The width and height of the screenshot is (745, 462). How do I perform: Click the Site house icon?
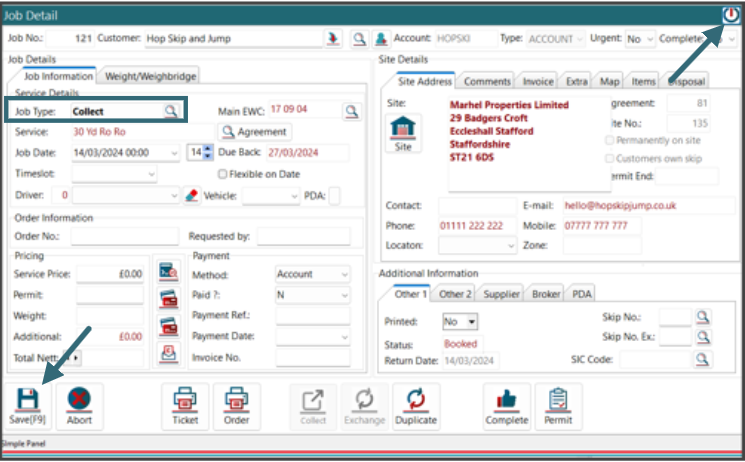(402, 133)
